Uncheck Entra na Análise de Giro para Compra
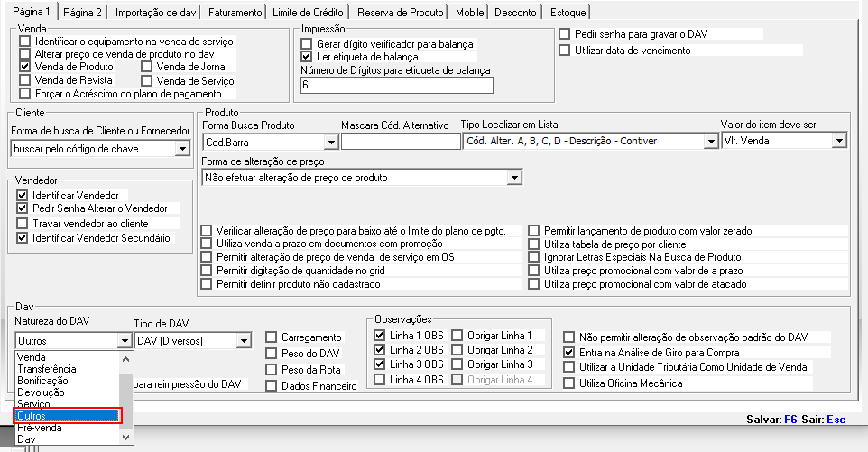Screen dimensions: 868x452 568,353
